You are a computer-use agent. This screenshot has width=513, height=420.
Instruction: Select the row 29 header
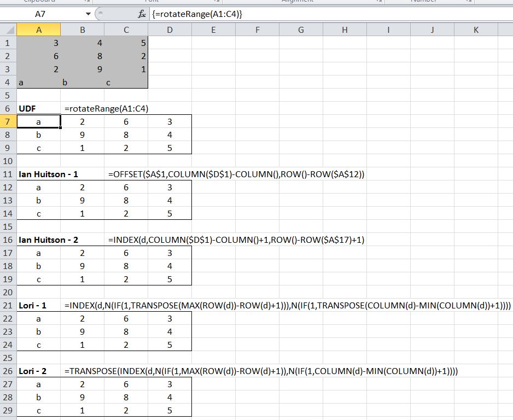click(8, 410)
